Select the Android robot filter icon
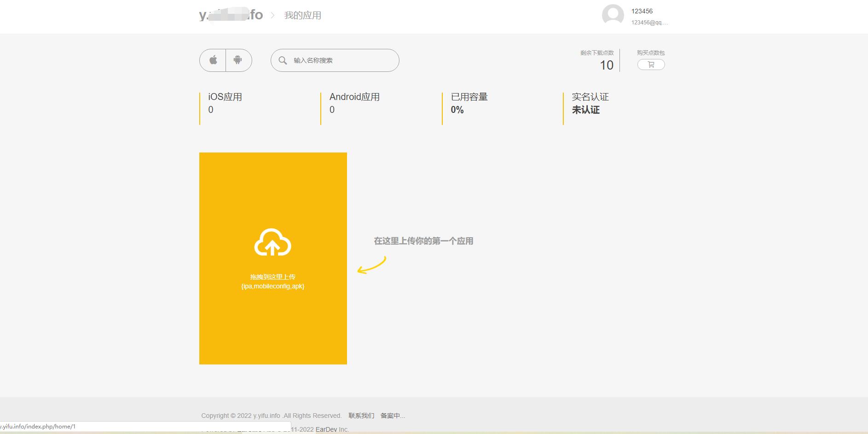Viewport: 868px width, 434px height. (237, 60)
